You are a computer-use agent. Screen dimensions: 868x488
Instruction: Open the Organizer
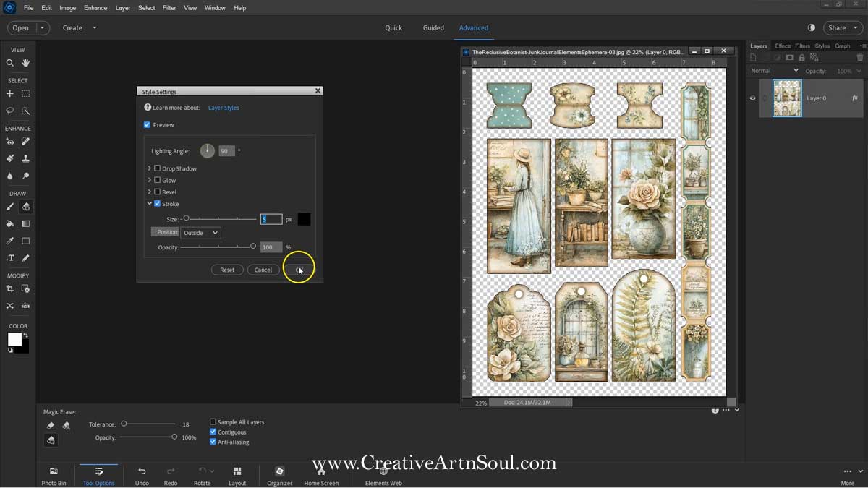(279, 475)
